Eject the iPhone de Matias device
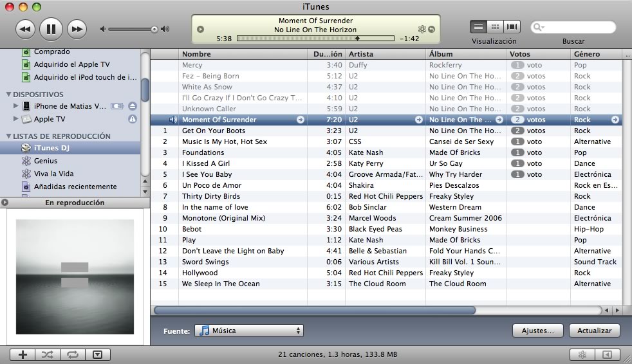Screen dimensions: 632x364 tap(132, 106)
